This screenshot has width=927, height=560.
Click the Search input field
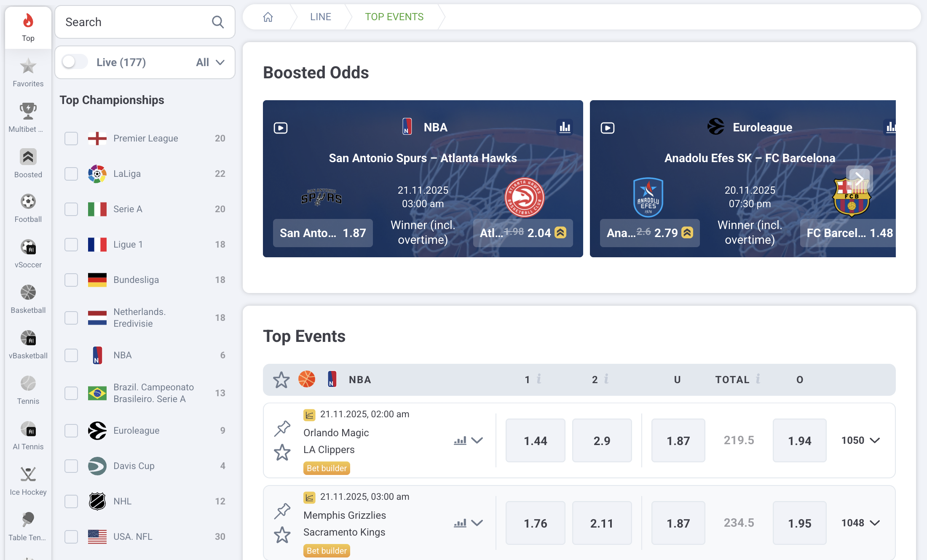click(x=145, y=22)
